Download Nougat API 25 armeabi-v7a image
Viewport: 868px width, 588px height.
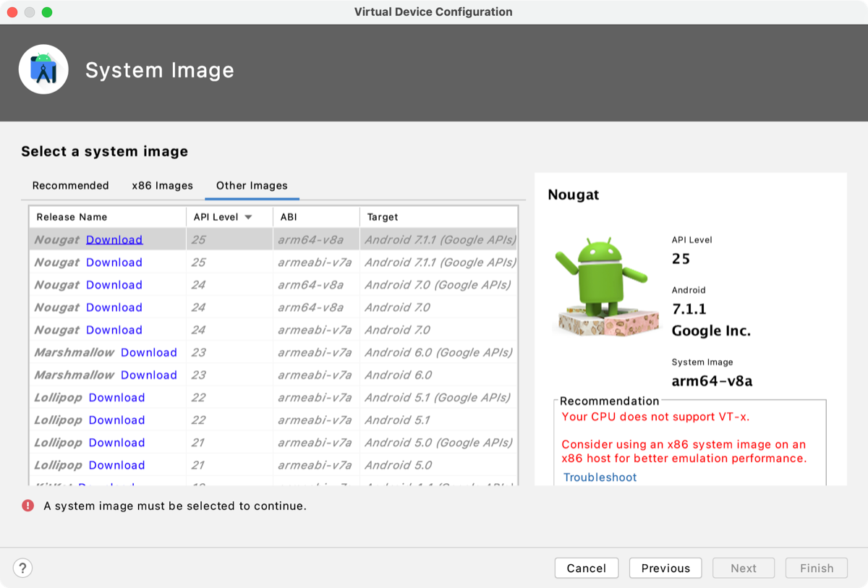click(x=114, y=262)
